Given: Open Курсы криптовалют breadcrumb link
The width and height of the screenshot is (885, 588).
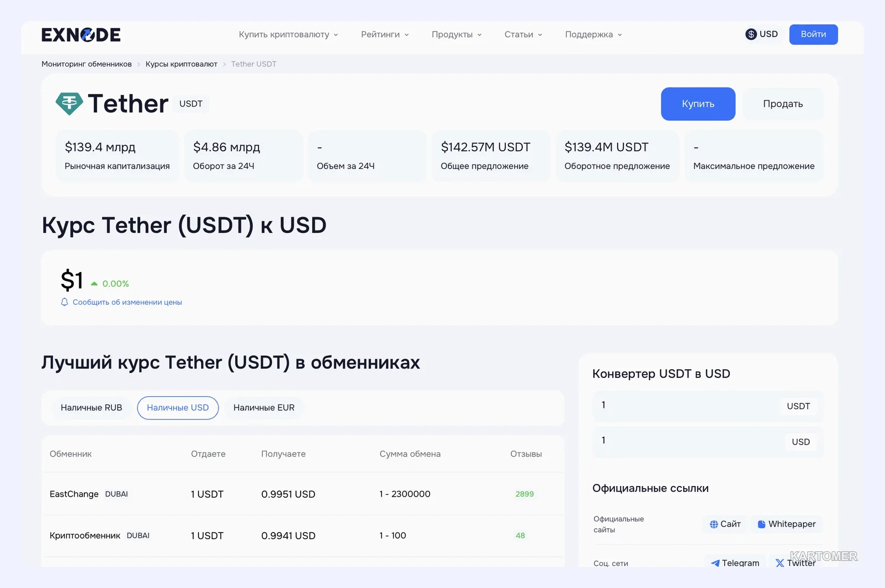Looking at the screenshot, I should [181, 64].
